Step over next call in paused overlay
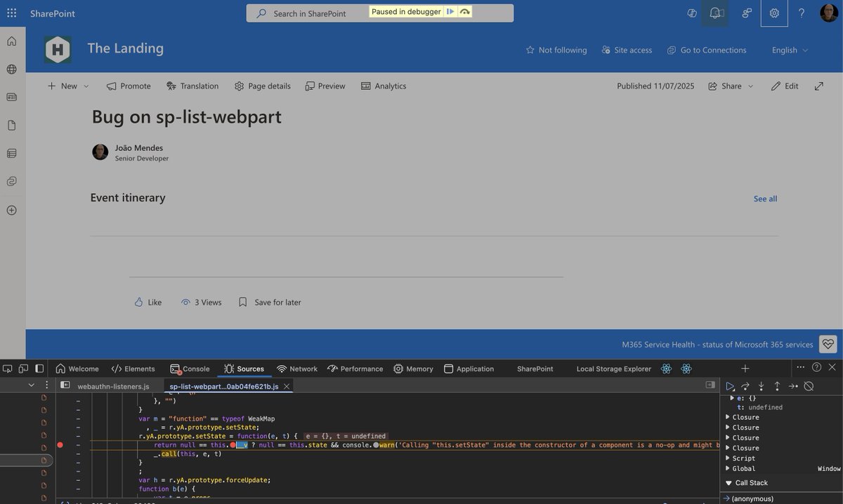 coord(464,12)
